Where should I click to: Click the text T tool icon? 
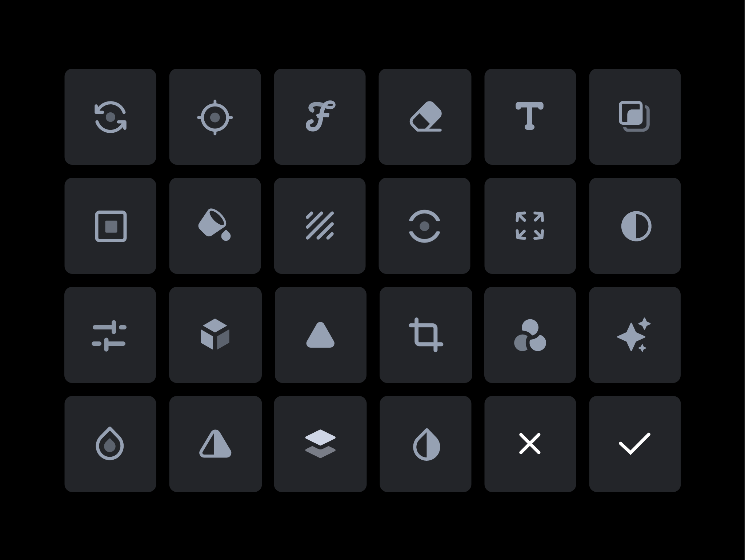tap(530, 116)
